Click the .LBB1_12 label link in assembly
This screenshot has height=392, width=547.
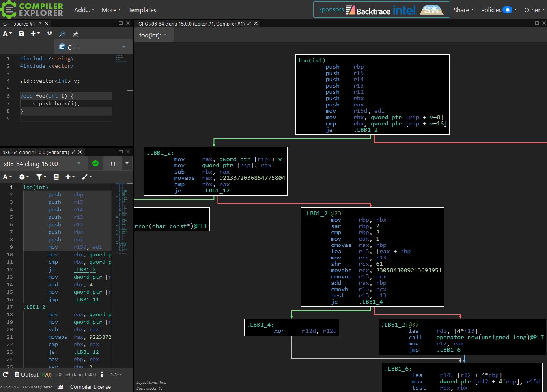pyautogui.click(x=86, y=352)
